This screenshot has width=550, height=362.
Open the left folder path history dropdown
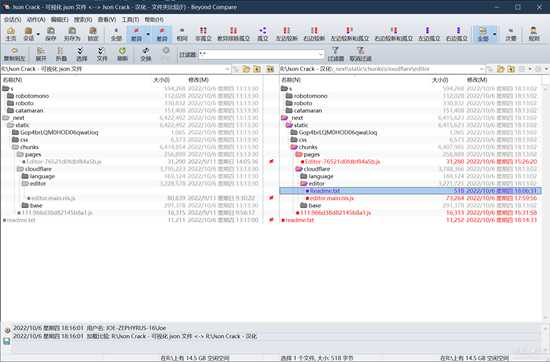(x=227, y=69)
